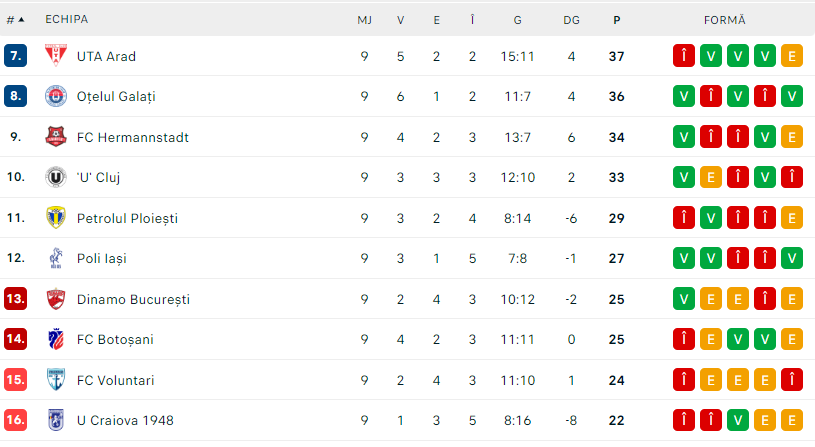
Task: Click the 'U' Cluj team crest
Action: pyautogui.click(x=55, y=177)
